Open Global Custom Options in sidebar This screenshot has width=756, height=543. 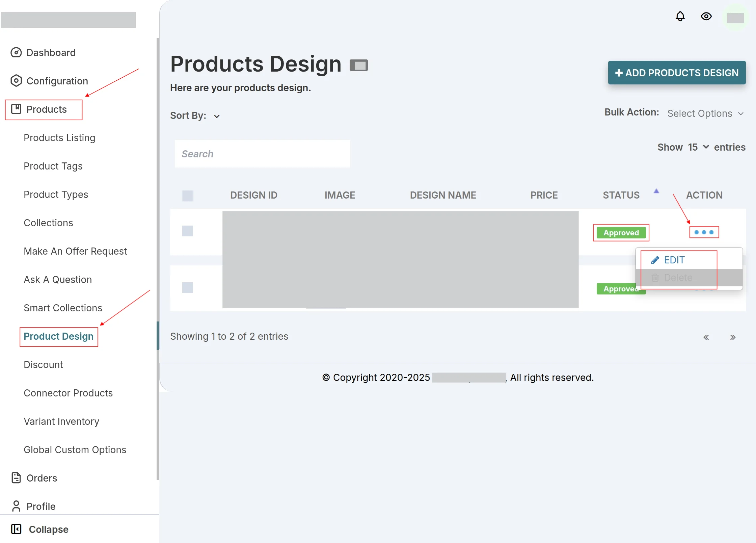tap(75, 450)
